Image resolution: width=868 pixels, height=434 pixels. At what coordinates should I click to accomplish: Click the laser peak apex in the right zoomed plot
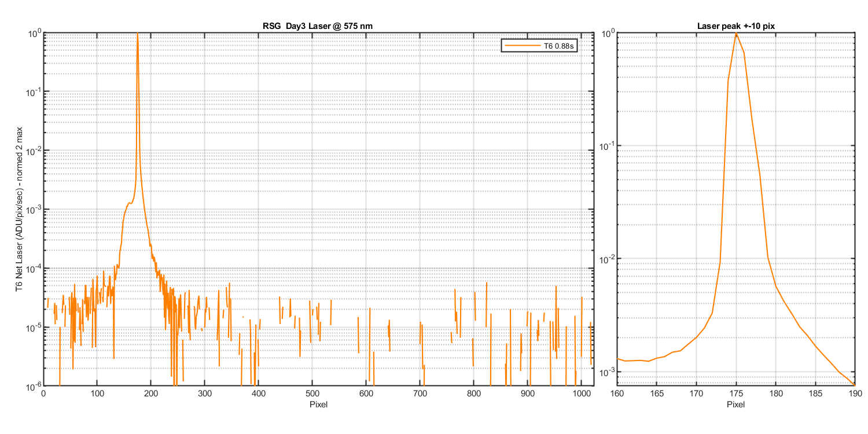[x=736, y=34]
